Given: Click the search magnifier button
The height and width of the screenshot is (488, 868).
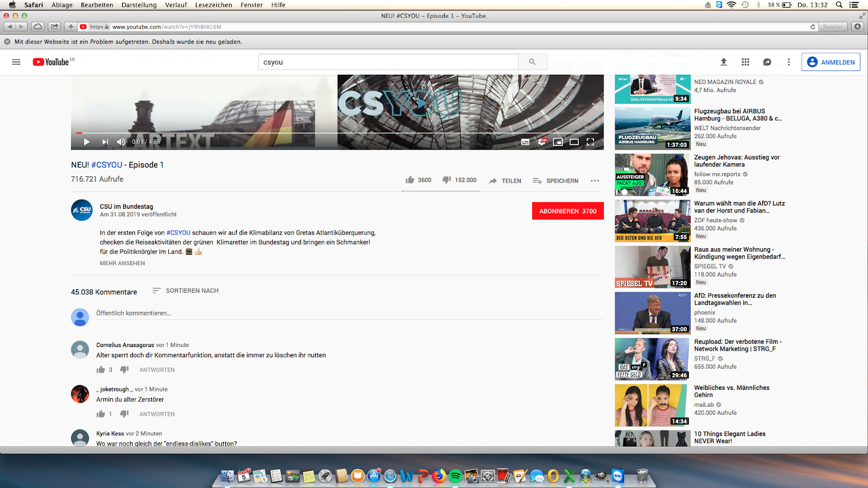Looking at the screenshot, I should tap(532, 62).
